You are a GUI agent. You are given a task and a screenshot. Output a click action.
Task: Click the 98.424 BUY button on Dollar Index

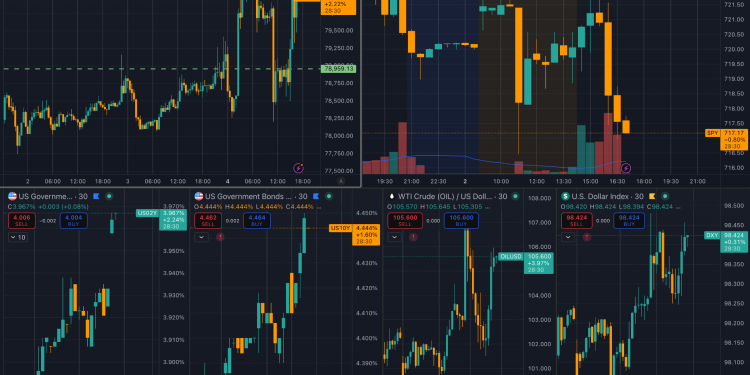(x=629, y=221)
